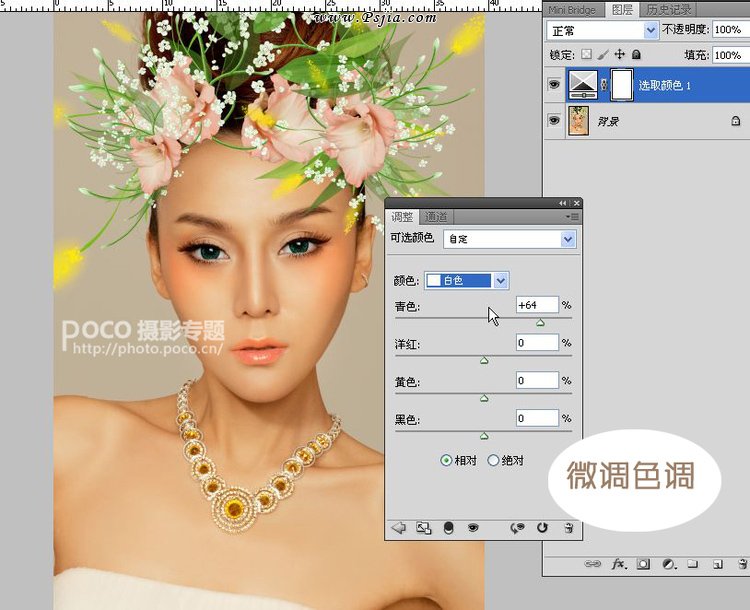This screenshot has width=750, height=610.
Task: Open the fx layer style menu
Action: [x=618, y=564]
